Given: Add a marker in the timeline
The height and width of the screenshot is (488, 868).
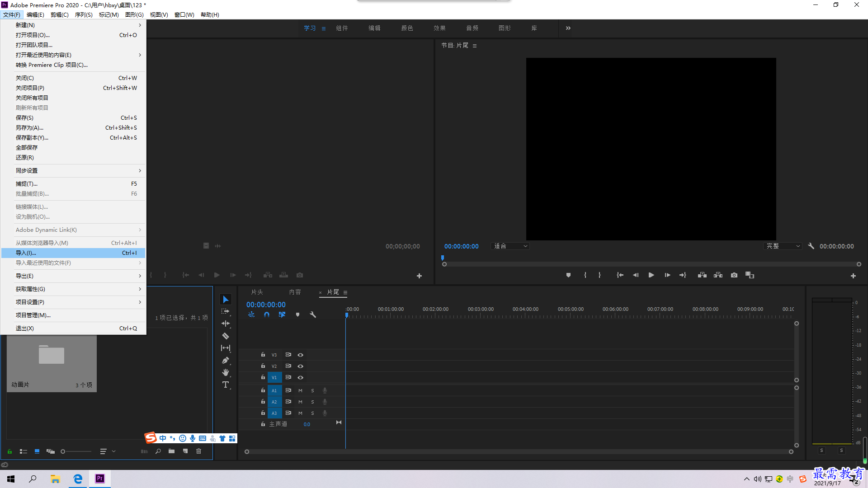Looking at the screenshot, I should click(297, 314).
